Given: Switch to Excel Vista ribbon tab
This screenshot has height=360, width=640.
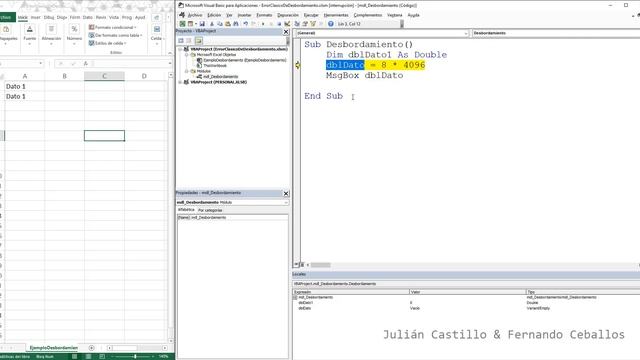Looking at the screenshot, I should tap(114, 18).
